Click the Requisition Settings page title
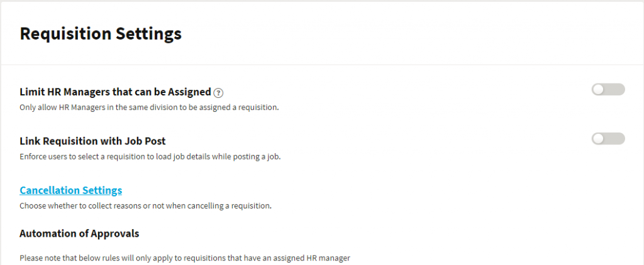 pyautogui.click(x=101, y=34)
